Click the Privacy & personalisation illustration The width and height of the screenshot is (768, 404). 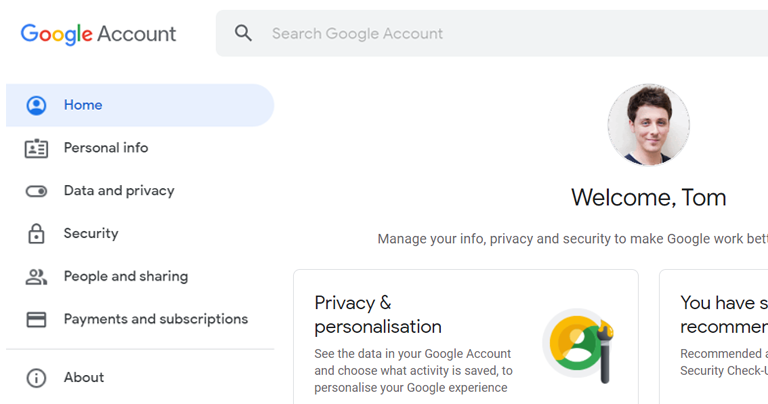tap(578, 346)
